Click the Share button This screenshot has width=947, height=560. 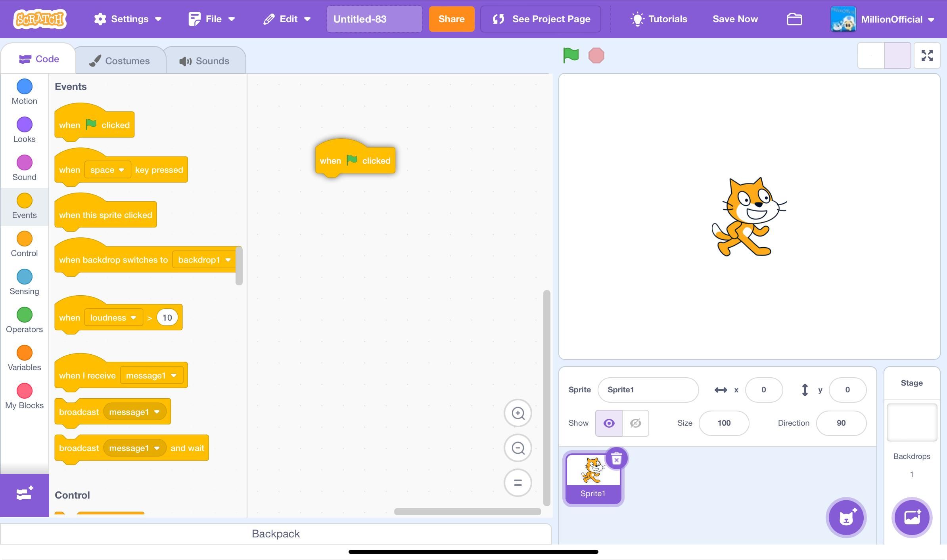click(x=451, y=19)
